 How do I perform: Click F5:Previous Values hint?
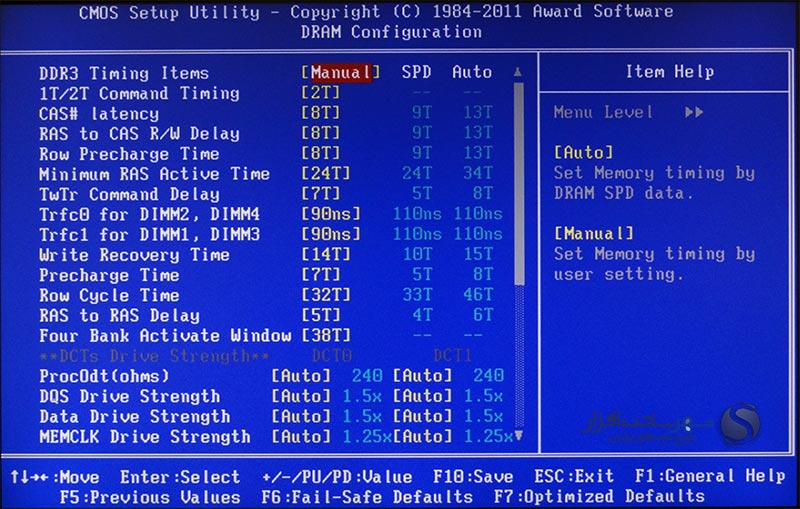pos(149,497)
